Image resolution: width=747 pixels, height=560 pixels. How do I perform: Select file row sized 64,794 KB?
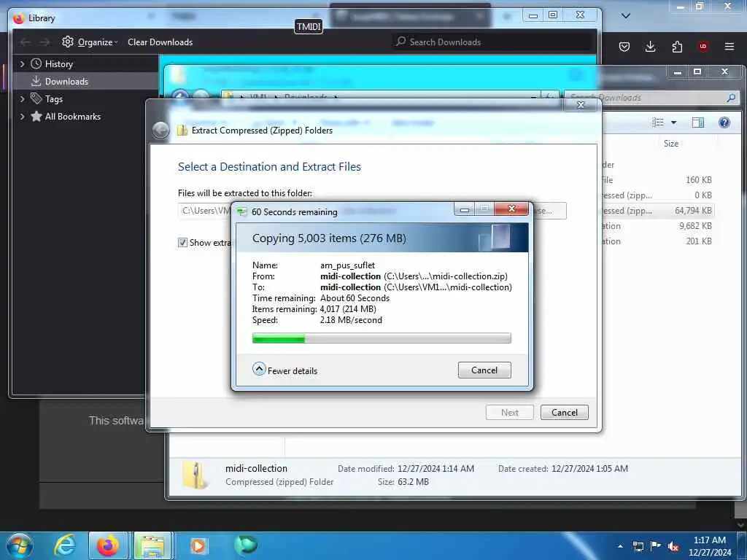click(657, 211)
